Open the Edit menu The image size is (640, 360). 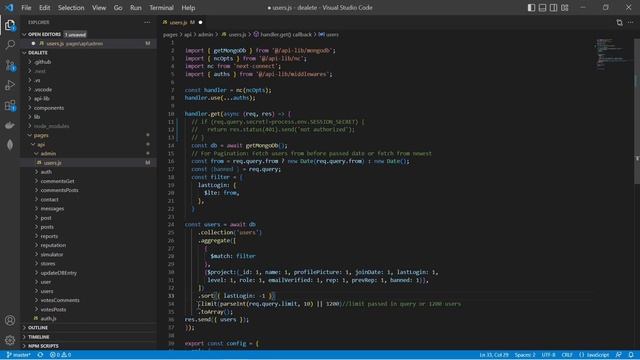tap(44, 8)
